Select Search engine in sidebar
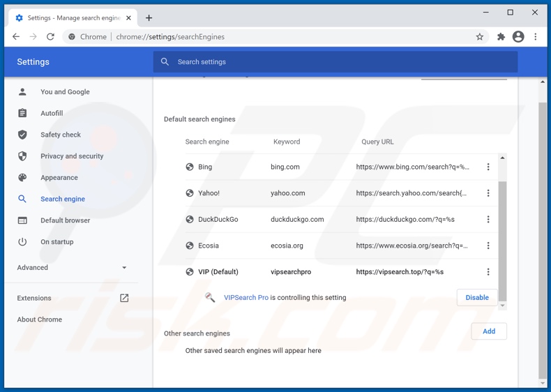 tap(63, 199)
